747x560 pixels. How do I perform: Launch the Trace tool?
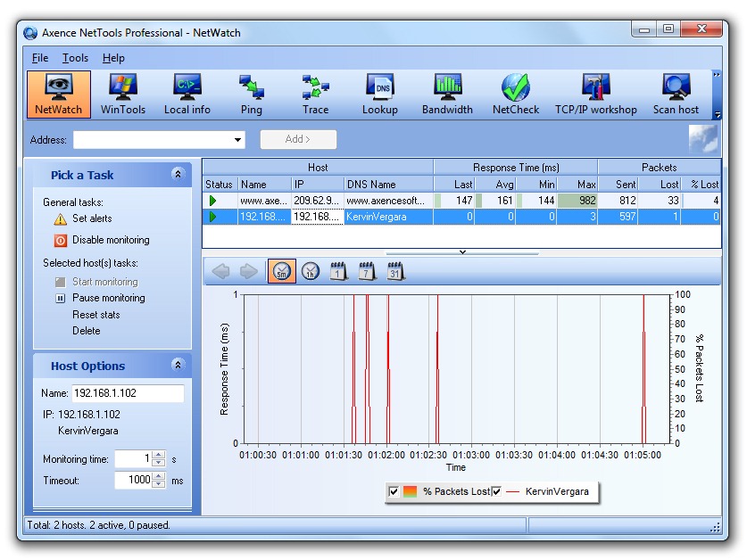tap(315, 95)
